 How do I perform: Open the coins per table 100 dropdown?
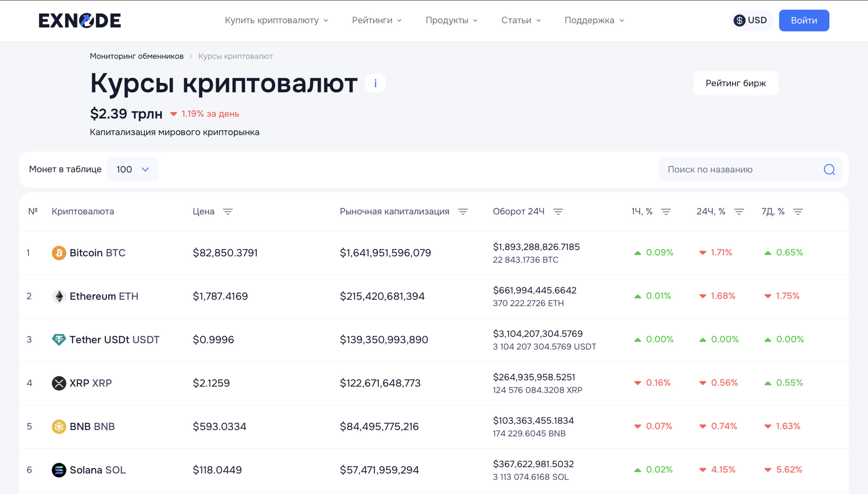tap(133, 170)
